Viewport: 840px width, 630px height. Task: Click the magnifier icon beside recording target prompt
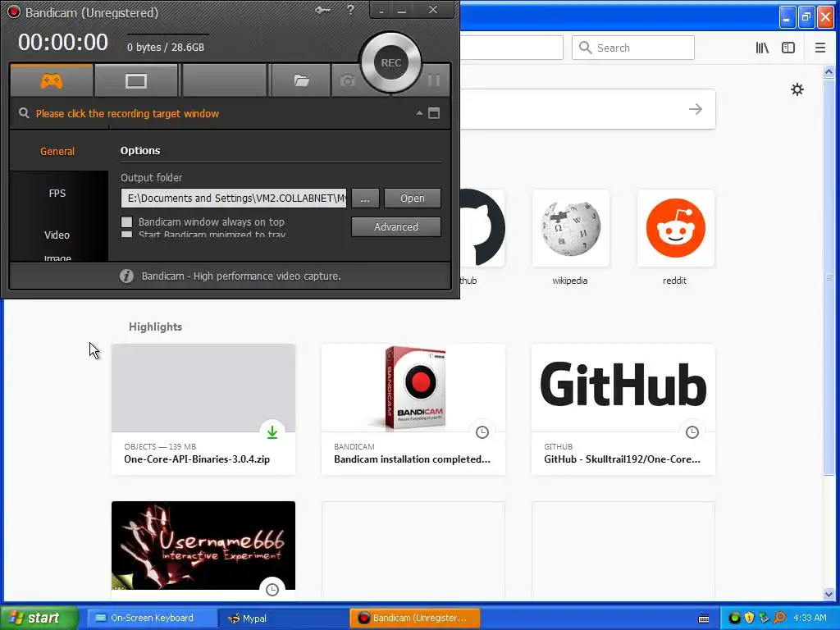24,113
